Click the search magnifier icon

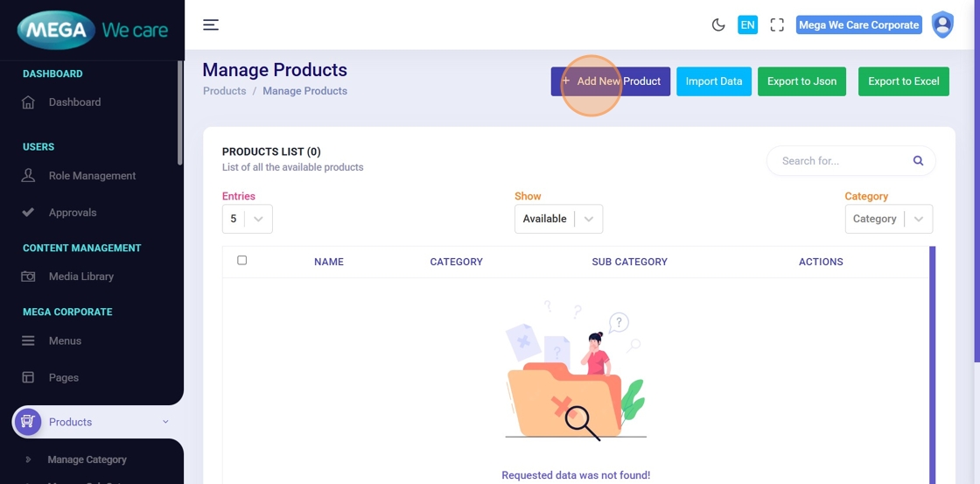tap(918, 161)
